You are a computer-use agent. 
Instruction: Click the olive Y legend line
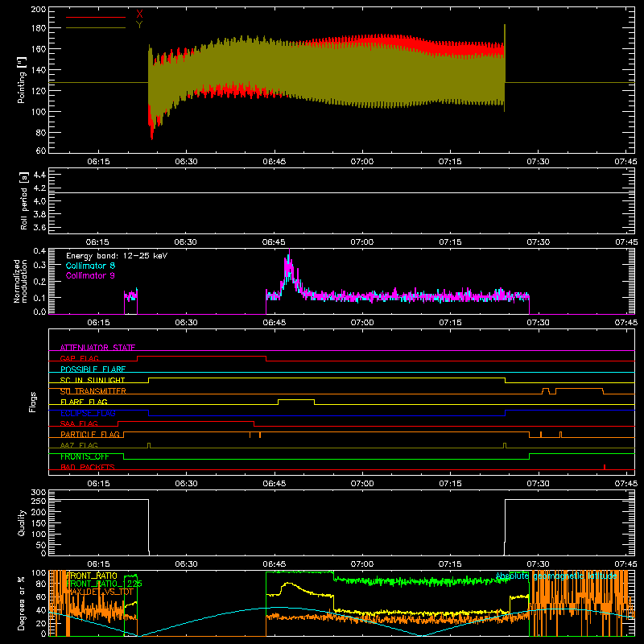pos(96,27)
